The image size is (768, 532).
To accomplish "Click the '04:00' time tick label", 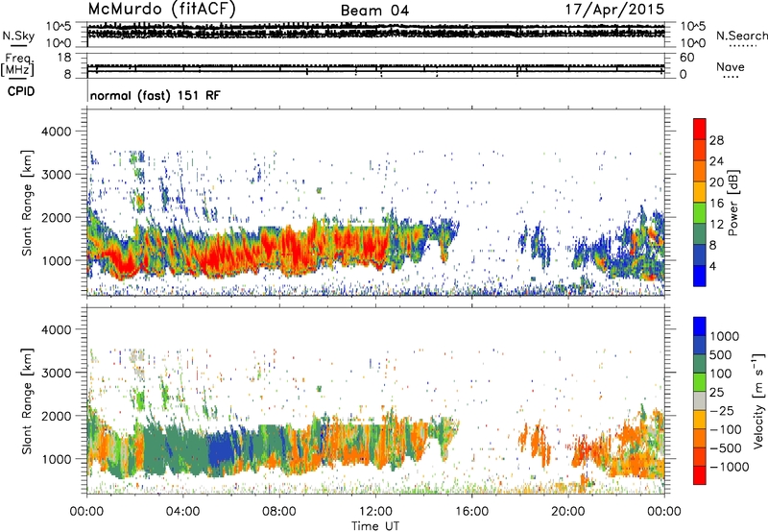I will (x=182, y=512).
